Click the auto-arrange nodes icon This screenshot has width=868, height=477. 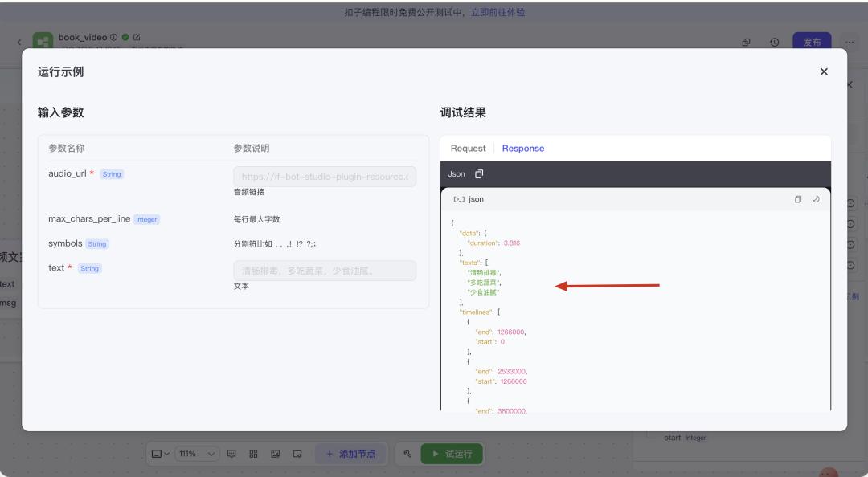pos(253,453)
